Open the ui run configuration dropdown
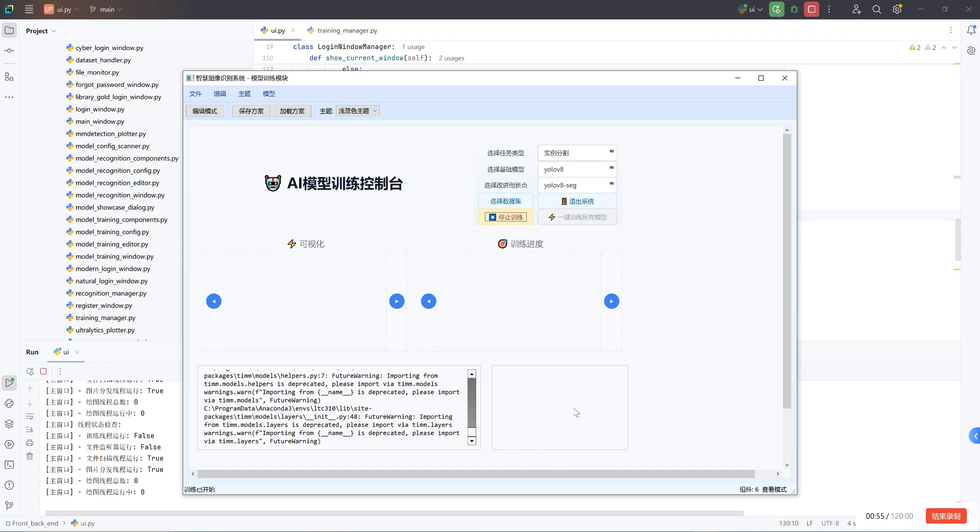Viewport: 980px width, 532px height. [751, 9]
